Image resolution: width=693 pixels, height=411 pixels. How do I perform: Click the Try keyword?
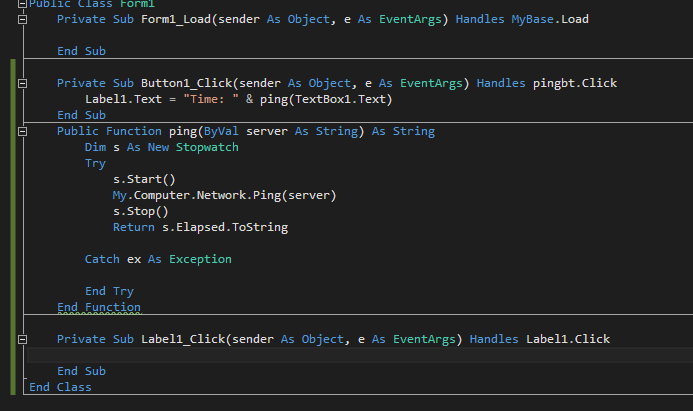(95, 164)
